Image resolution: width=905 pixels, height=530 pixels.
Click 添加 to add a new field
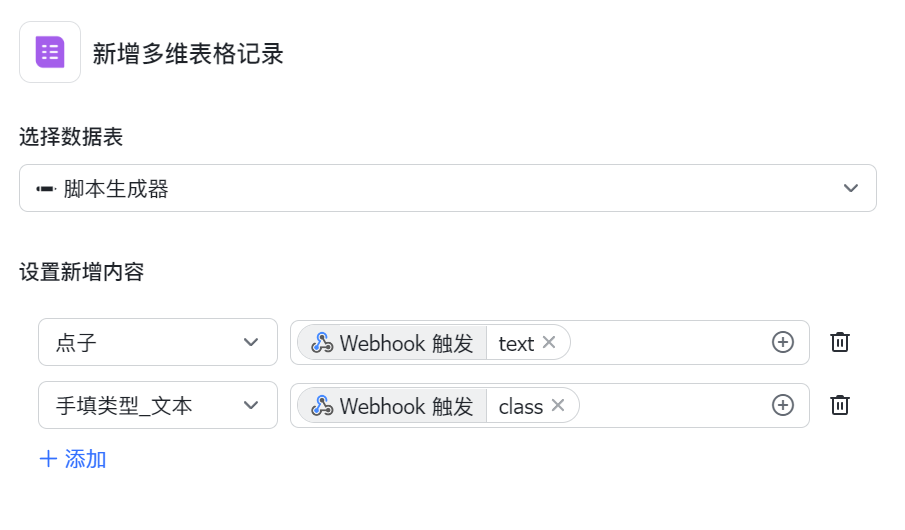73,459
